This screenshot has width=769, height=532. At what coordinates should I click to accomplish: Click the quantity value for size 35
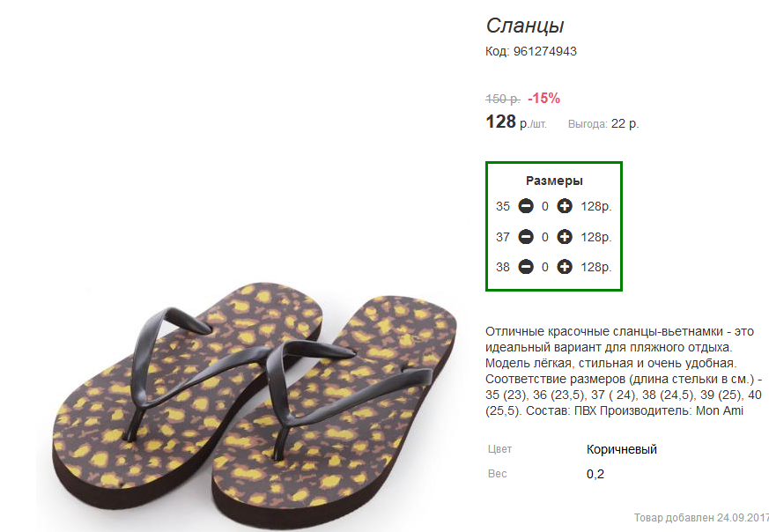click(545, 206)
